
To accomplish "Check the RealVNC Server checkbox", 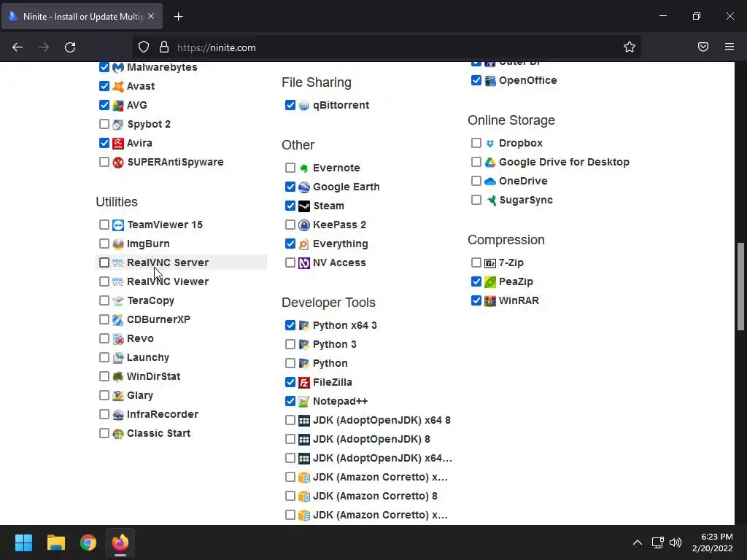I will (104, 262).
